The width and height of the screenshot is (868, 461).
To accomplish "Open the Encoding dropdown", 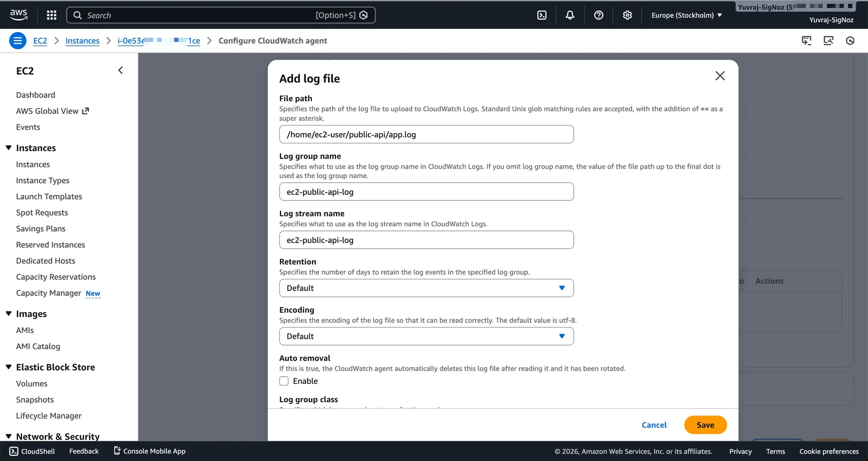I will pos(426,336).
